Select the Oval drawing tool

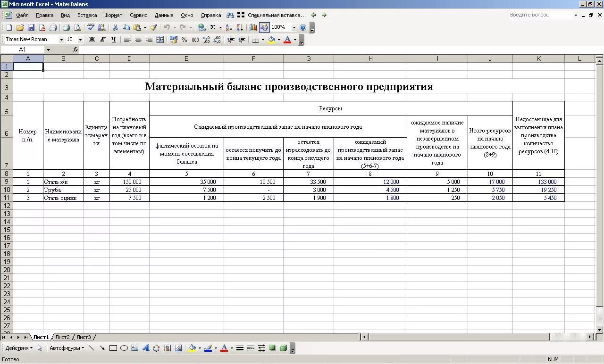coord(124,348)
